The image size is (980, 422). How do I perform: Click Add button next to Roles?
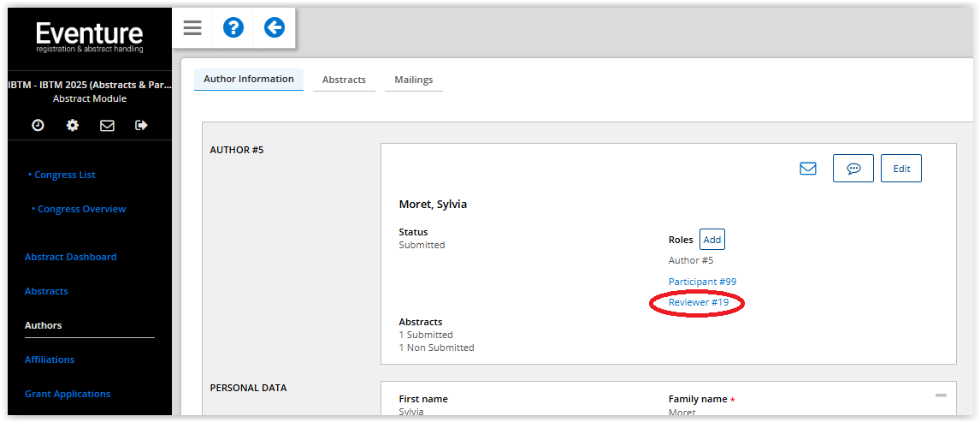[x=711, y=240]
